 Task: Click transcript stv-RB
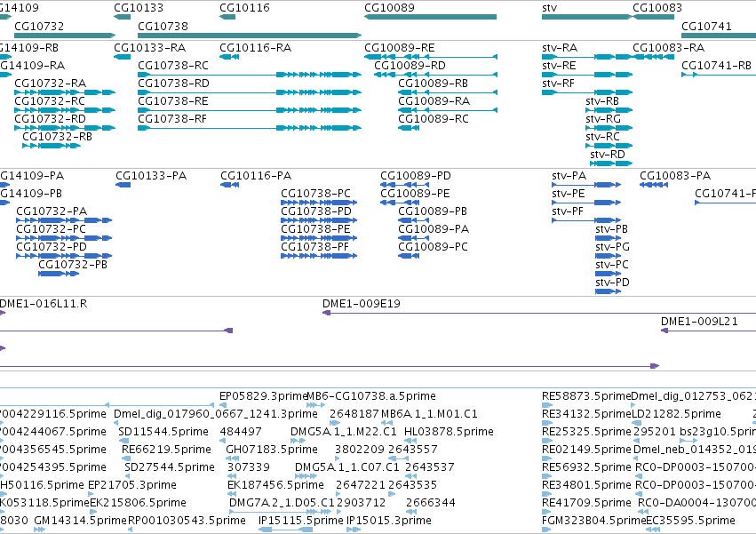tap(609, 110)
